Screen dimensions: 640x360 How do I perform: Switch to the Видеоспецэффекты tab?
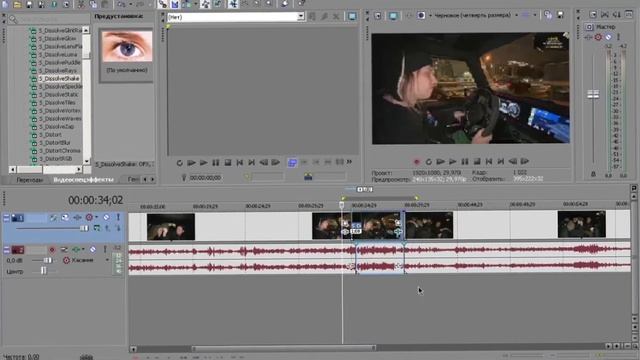[x=83, y=180]
